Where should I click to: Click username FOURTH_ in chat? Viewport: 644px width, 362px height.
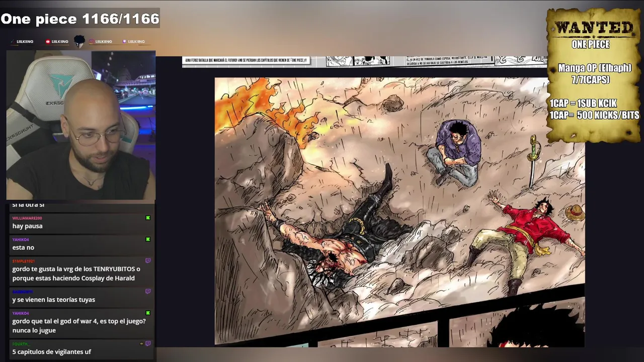(21, 344)
